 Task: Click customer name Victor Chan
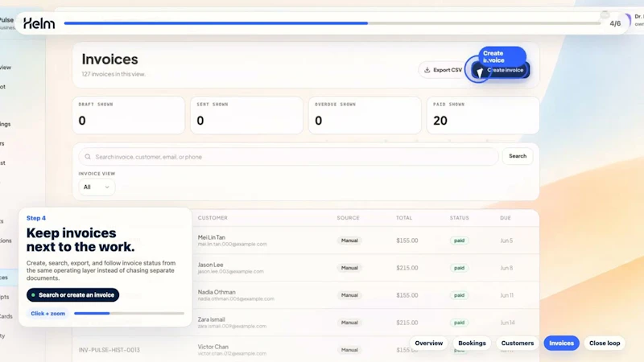(x=213, y=347)
